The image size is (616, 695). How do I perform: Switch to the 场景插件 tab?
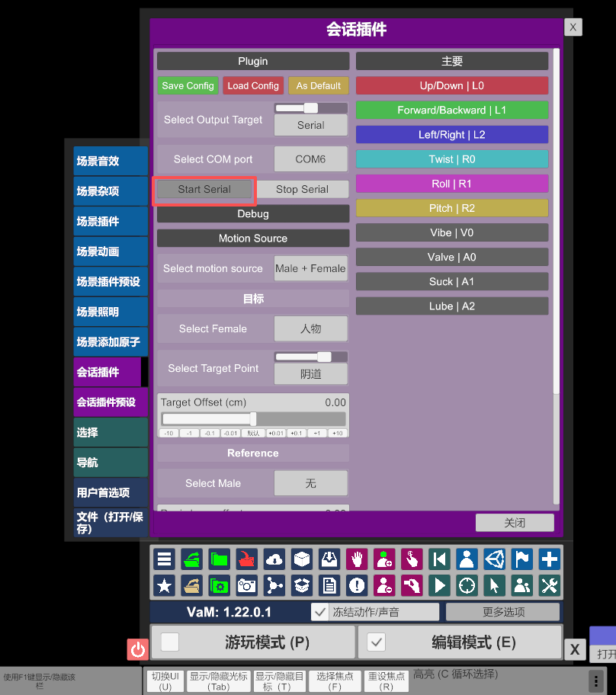pyautogui.click(x=111, y=221)
